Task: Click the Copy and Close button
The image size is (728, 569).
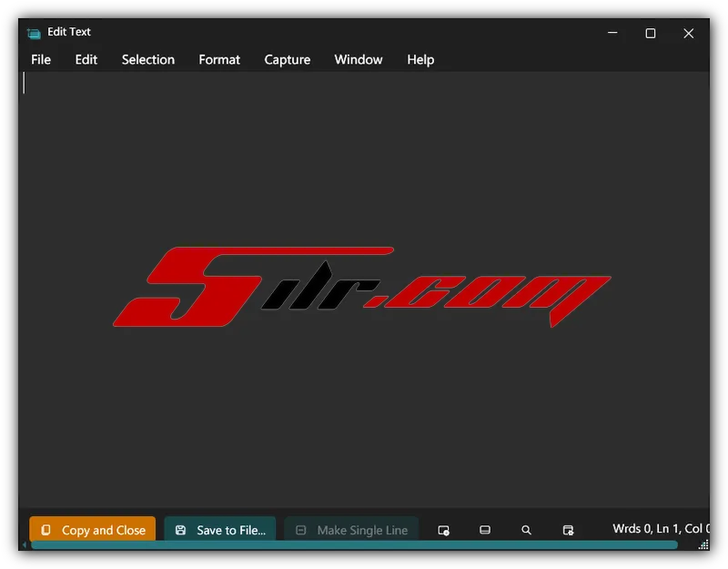Action: pos(93,530)
